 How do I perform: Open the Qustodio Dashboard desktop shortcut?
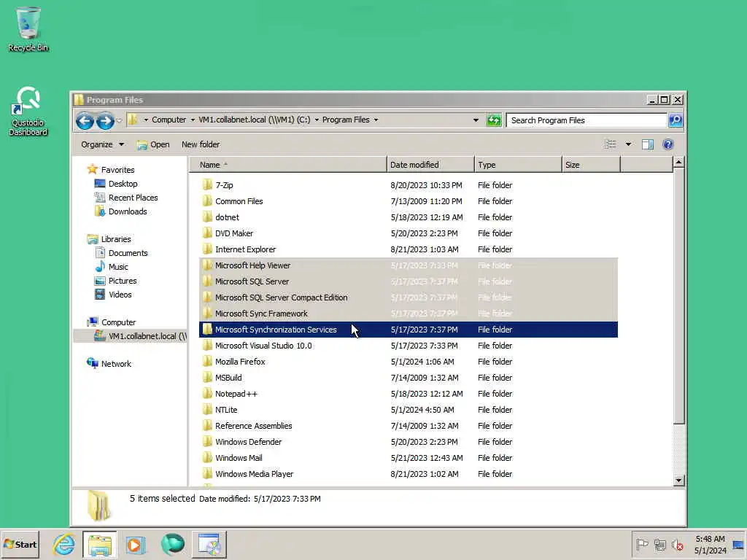coord(28,111)
